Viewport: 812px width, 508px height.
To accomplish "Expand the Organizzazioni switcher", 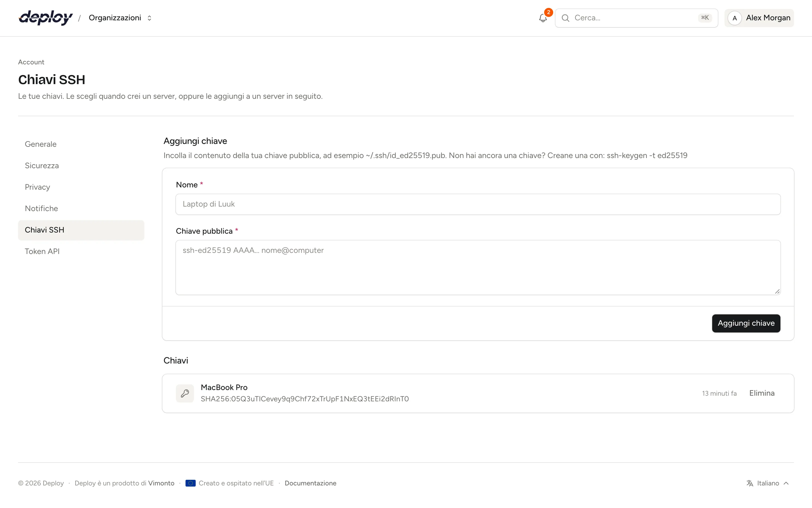I will pos(120,18).
